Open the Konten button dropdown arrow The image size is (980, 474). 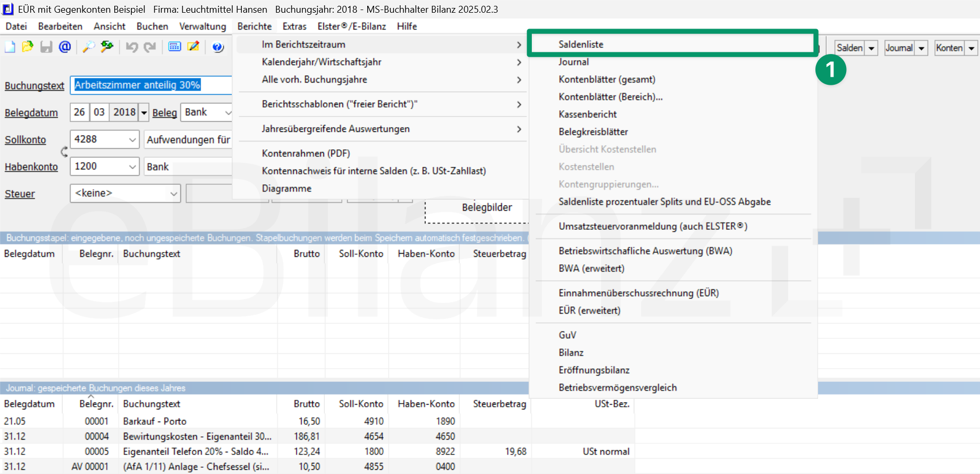[971, 48]
